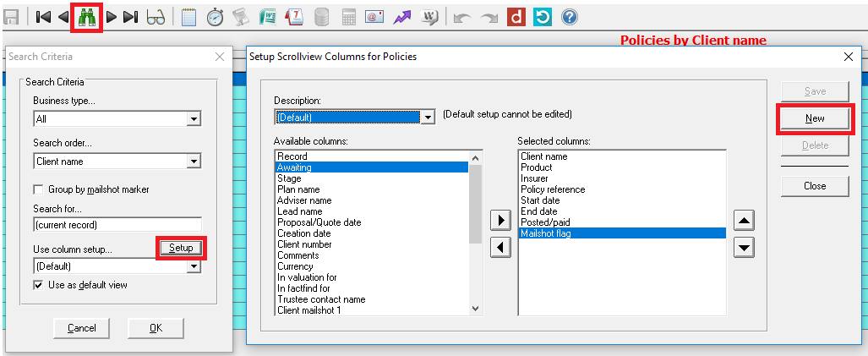
Task: Click the binoculars search icon
Action: click(86, 17)
